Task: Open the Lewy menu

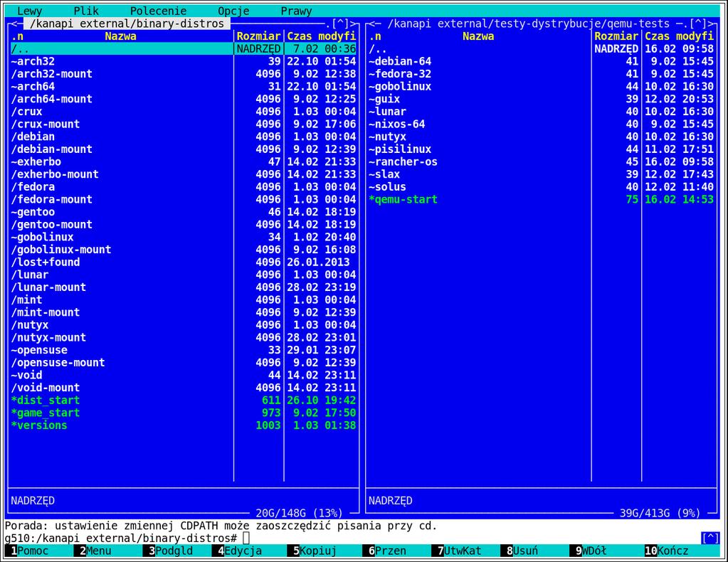Action: tap(29, 11)
